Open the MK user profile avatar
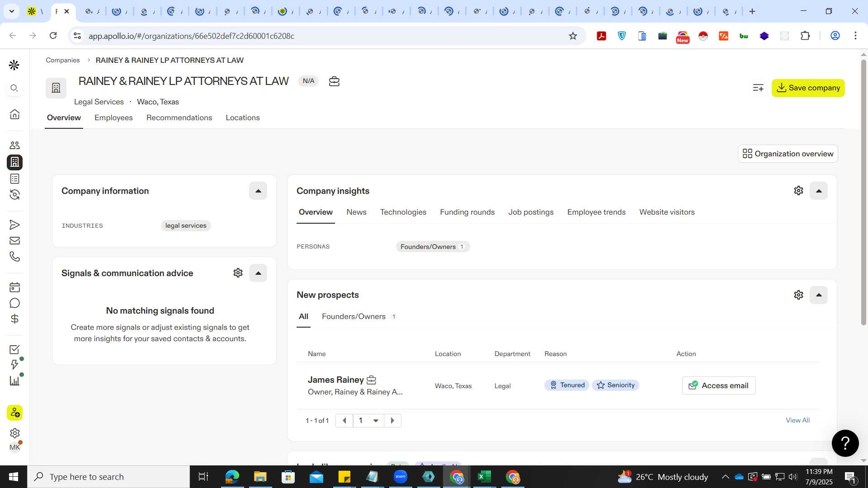The height and width of the screenshot is (488, 868). tap(14, 447)
